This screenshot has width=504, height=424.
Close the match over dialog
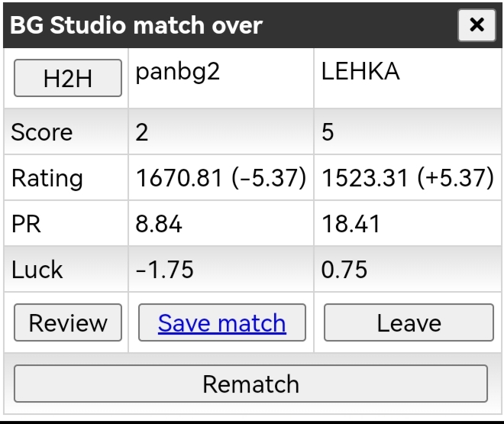477,25
